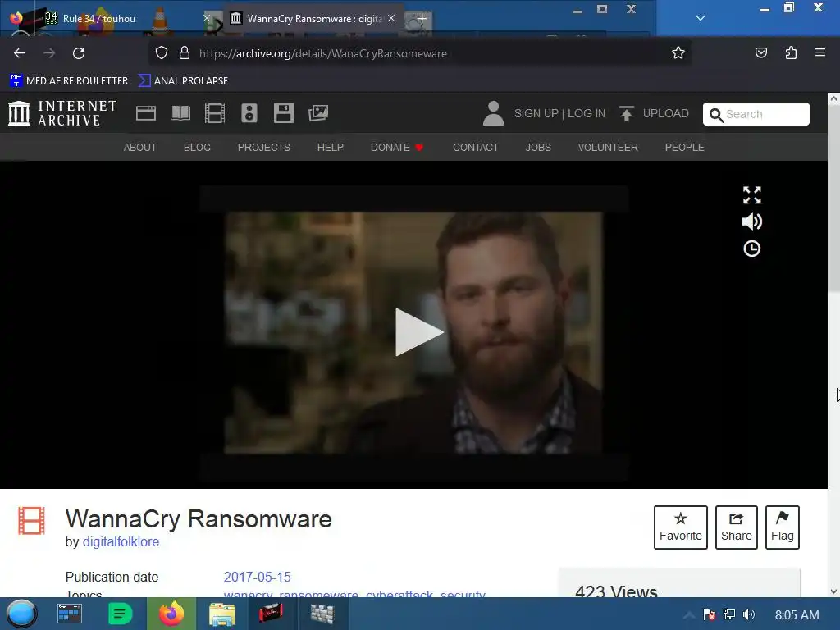This screenshot has width=840, height=630.
Task: Click the Favorite button
Action: pos(680,527)
